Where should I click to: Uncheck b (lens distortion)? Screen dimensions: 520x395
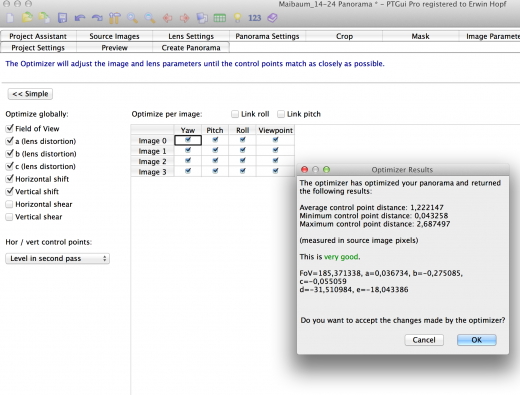[10, 153]
